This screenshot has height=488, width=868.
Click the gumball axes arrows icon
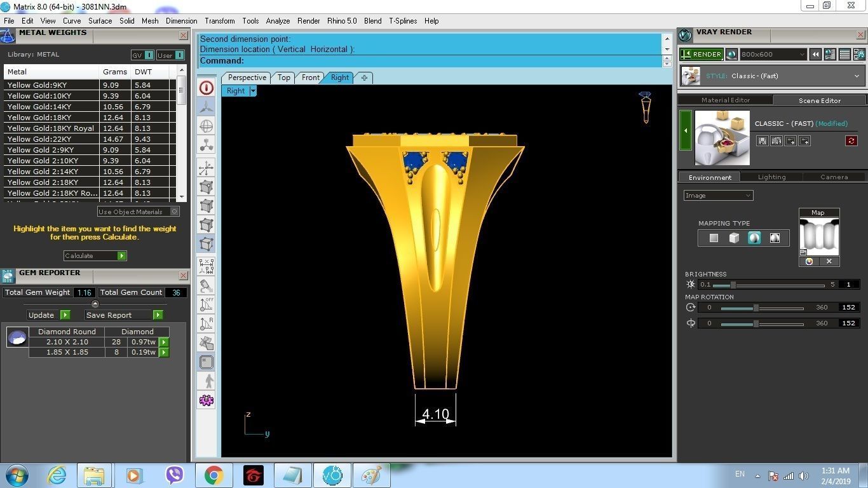(x=207, y=168)
